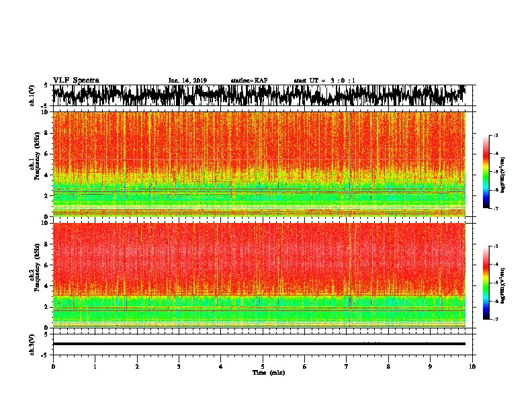This screenshot has width=532, height=411.
Task: Click the ch.1 spectrogram panel
Action: coord(259,164)
